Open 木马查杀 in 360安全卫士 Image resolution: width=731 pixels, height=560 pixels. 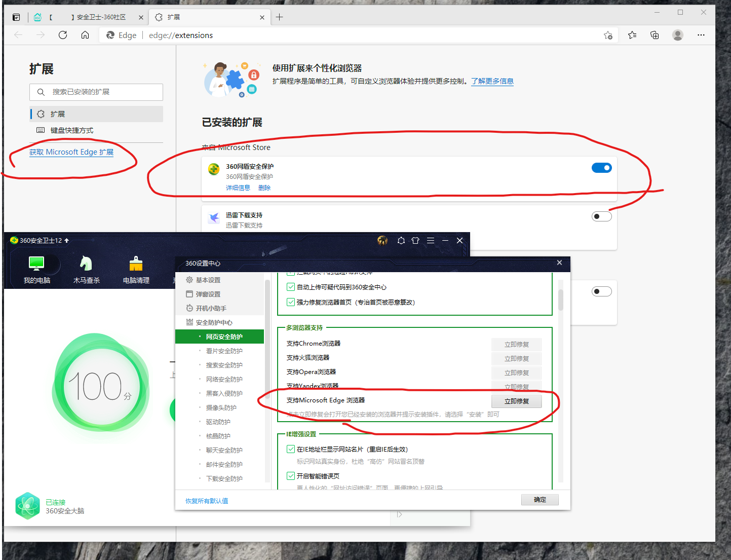click(86, 269)
